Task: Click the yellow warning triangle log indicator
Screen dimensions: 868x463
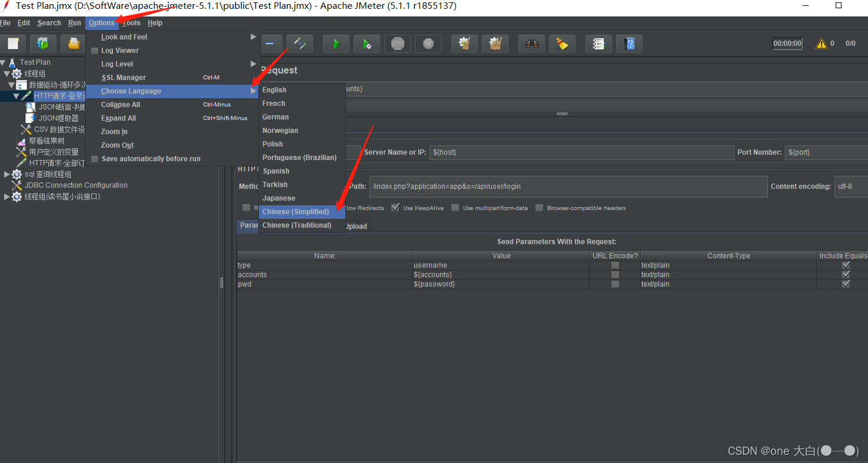Action: pos(821,44)
